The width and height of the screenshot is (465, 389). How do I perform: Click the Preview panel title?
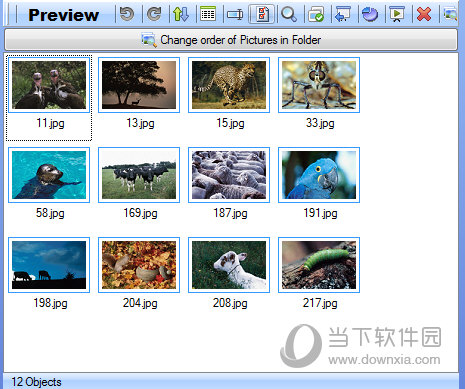(64, 15)
